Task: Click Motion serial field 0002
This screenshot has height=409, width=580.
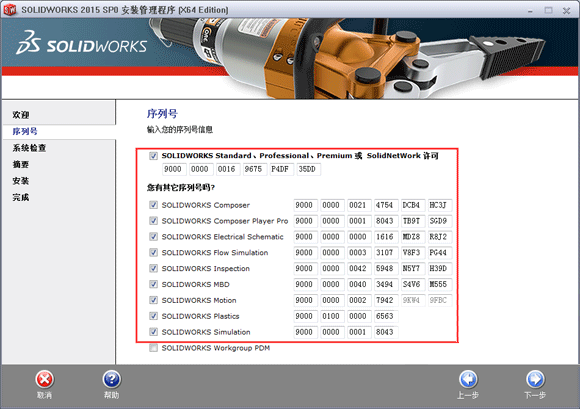Action: (359, 301)
